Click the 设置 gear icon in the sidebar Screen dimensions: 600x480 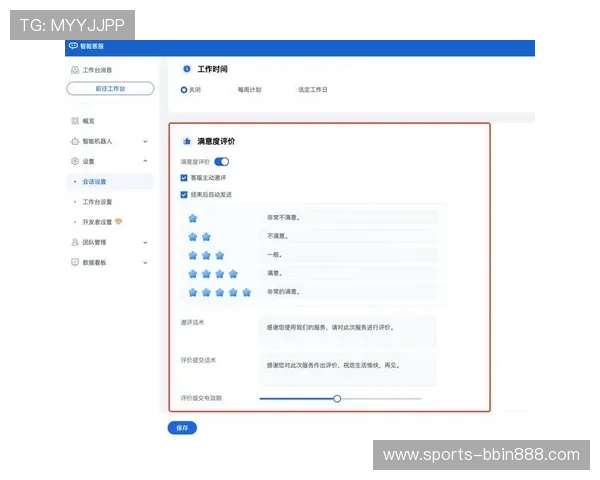(75, 161)
